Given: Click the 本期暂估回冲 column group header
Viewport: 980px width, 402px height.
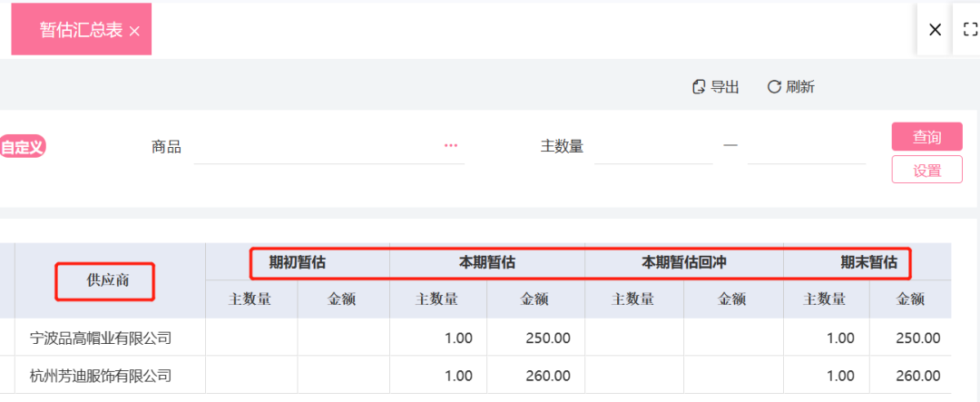Looking at the screenshot, I should (684, 262).
